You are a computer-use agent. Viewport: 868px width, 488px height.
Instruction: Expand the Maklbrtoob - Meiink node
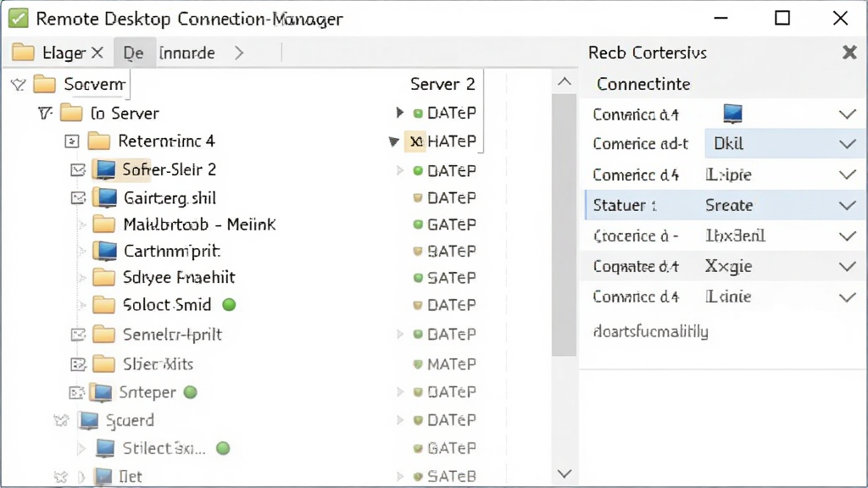(x=82, y=225)
